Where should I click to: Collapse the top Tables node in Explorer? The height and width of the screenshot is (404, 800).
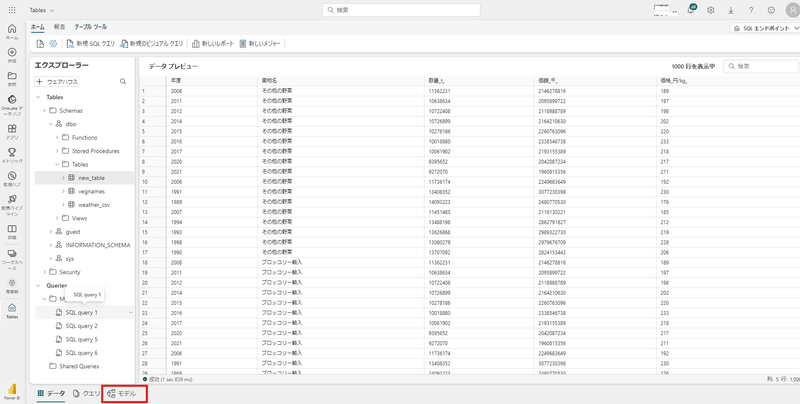(38, 97)
